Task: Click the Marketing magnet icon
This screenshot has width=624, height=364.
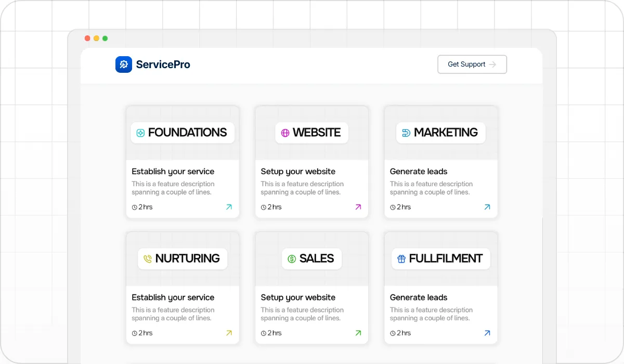Action: [x=406, y=133]
